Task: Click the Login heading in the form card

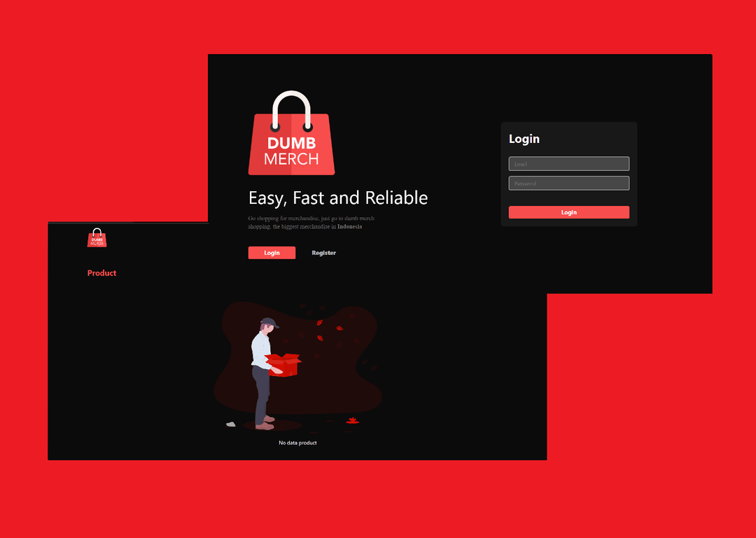Action: pos(524,139)
